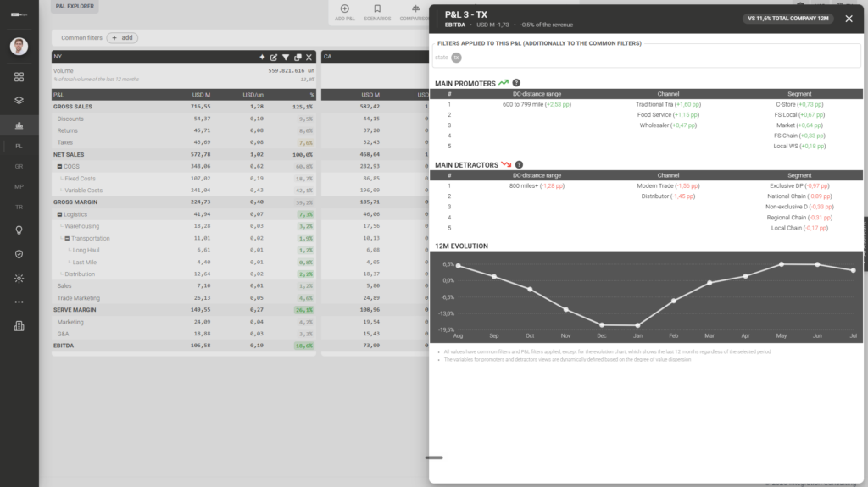Click the horizontal scrollbar handle below the chart

[434, 457]
